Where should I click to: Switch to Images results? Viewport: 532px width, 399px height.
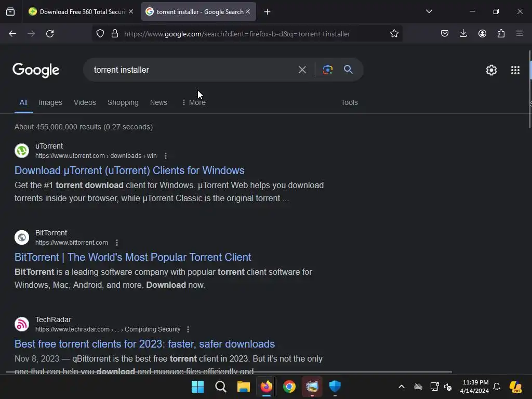pos(50,102)
